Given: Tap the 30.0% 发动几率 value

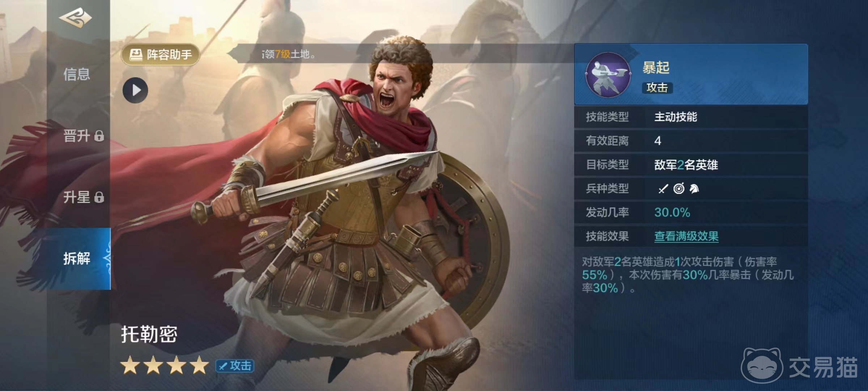Looking at the screenshot, I should (x=672, y=213).
